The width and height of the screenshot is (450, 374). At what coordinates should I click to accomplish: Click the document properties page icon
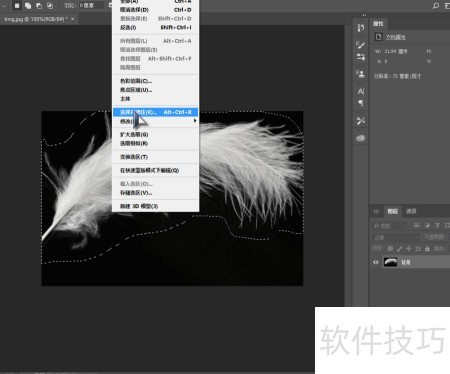click(x=378, y=37)
